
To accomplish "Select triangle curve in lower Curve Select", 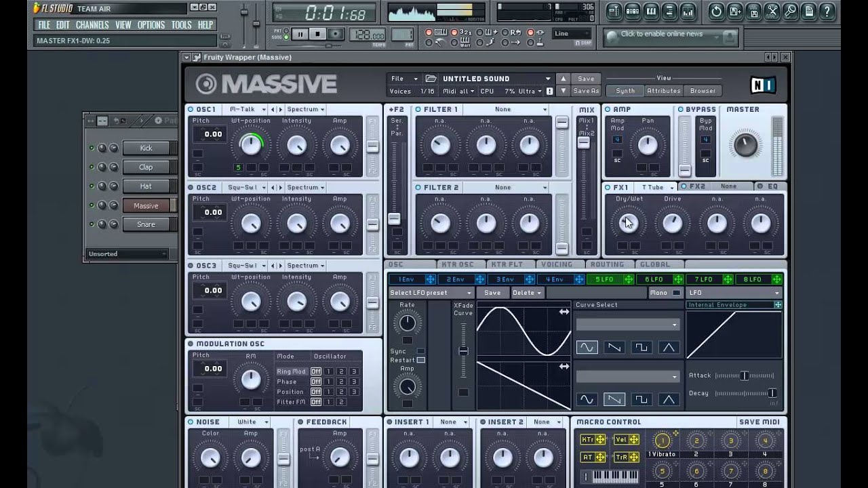I will [x=668, y=399].
